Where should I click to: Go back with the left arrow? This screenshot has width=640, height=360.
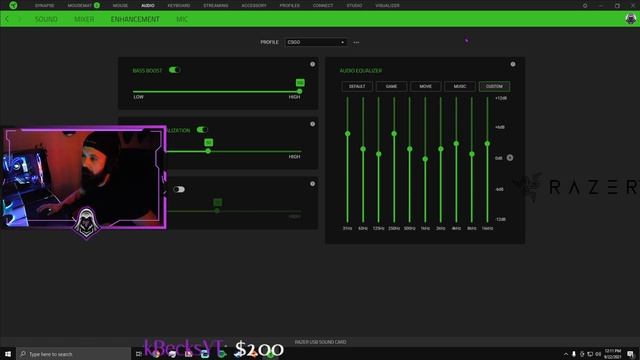point(7,19)
